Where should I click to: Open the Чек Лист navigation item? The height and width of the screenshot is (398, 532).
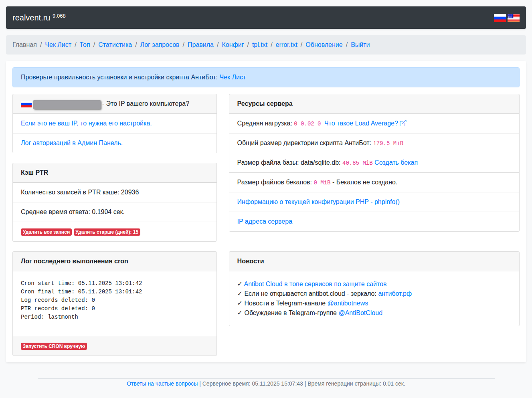coord(58,45)
